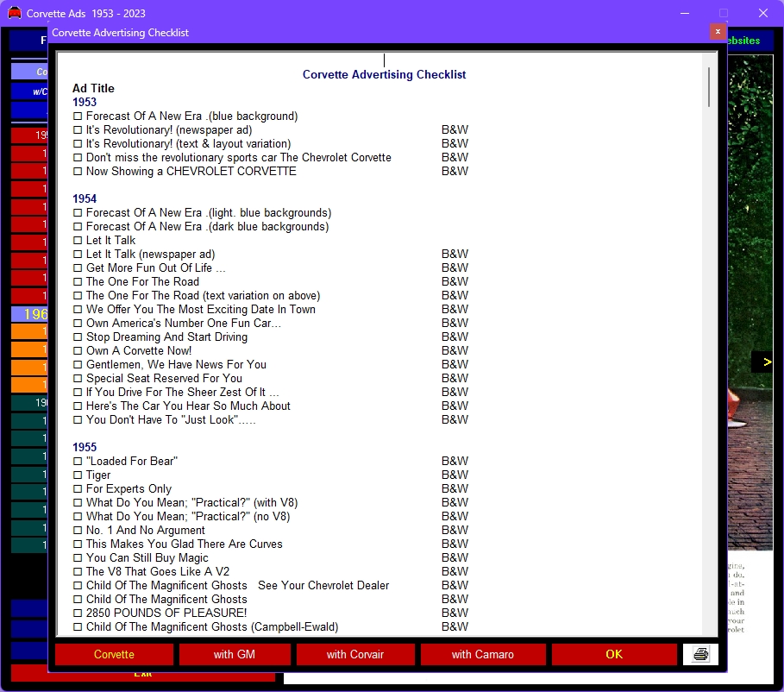
Task: Click "What Do You Mean; "Practical?" (with V8)"
Action: (191, 502)
